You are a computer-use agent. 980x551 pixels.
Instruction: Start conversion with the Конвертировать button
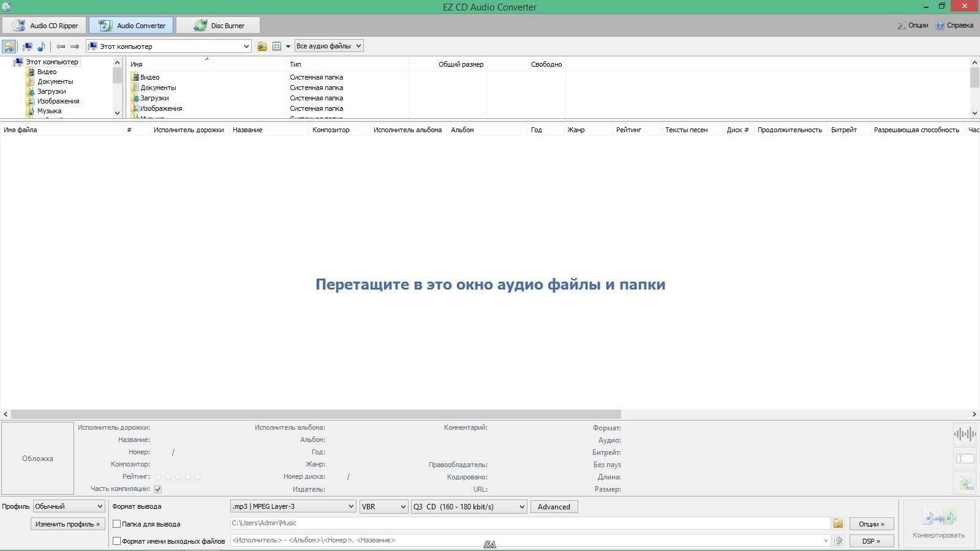[x=938, y=524]
